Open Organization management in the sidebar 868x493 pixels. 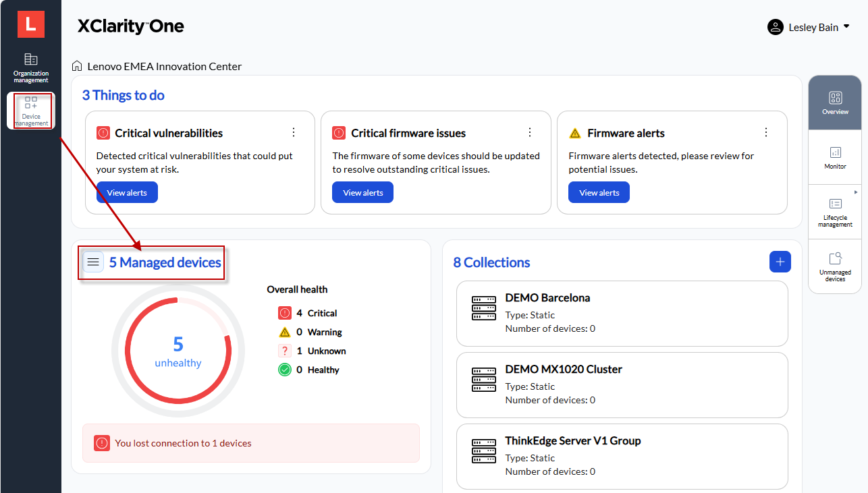coord(31,67)
